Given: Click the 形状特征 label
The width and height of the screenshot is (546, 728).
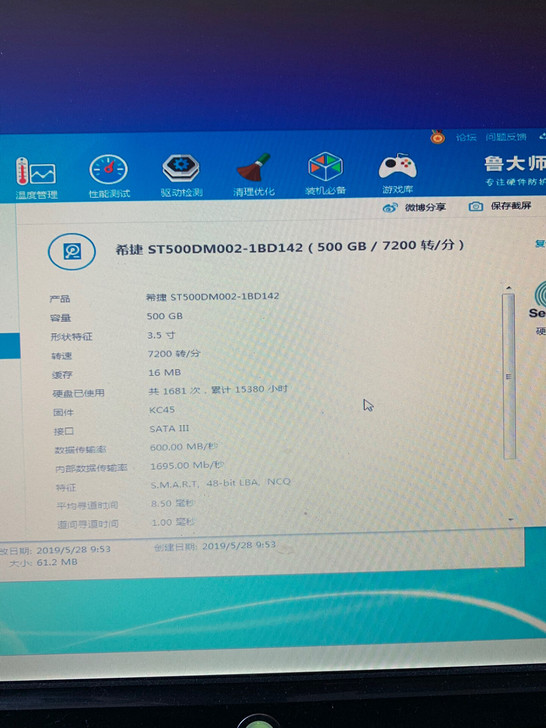Looking at the screenshot, I should tap(72, 337).
